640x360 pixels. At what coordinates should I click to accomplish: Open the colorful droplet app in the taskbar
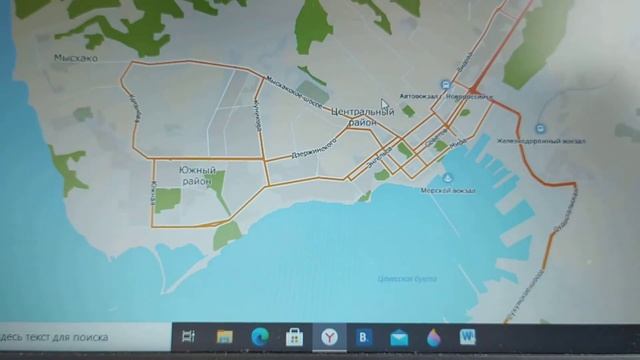pos(433,338)
